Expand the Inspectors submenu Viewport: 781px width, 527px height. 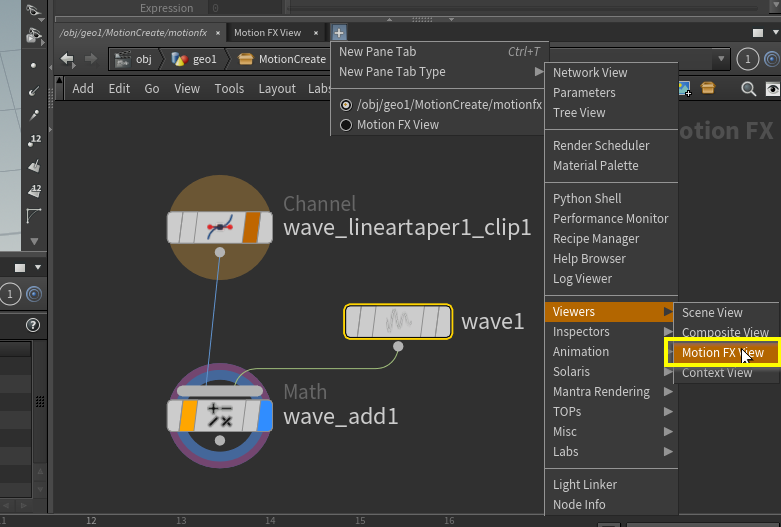pos(611,332)
